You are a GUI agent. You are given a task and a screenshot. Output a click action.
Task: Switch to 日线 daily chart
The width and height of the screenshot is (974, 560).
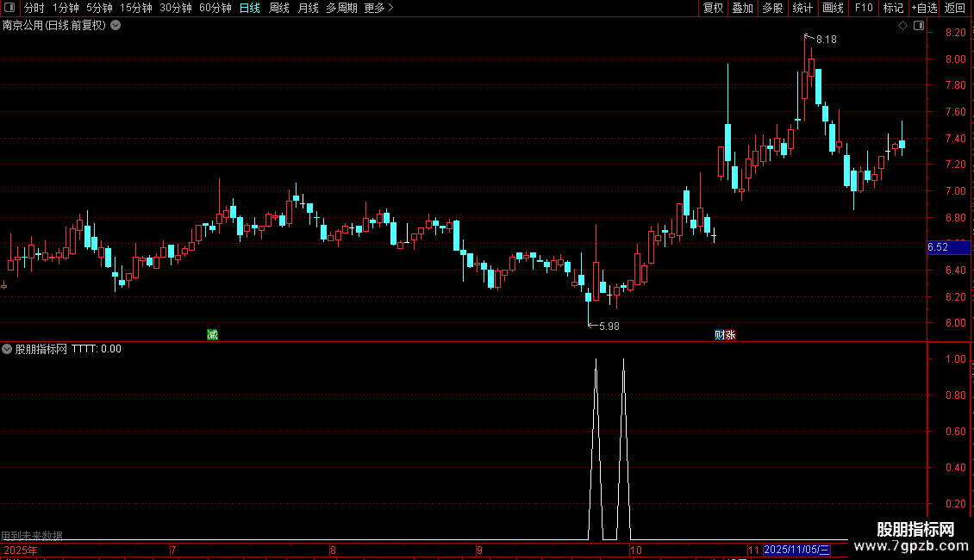[250, 8]
